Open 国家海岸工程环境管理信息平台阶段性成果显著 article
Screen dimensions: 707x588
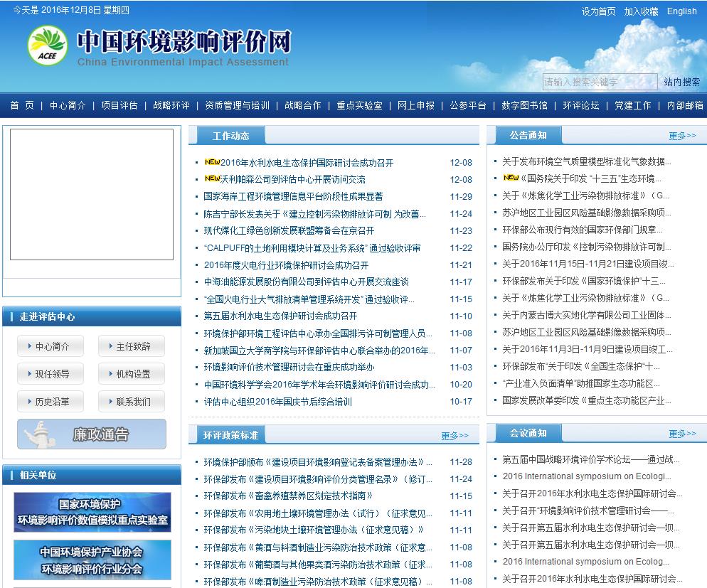pos(293,196)
